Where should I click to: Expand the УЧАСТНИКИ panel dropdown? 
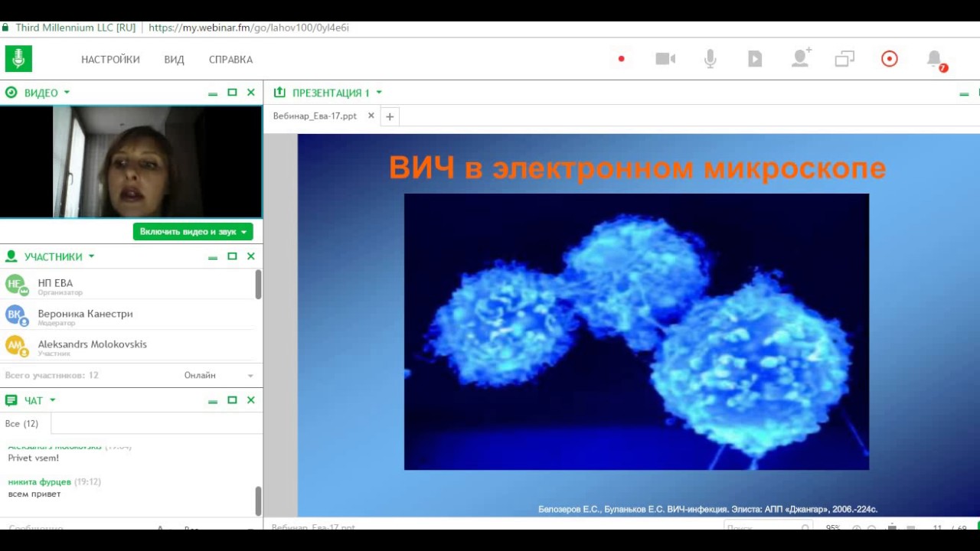click(91, 256)
